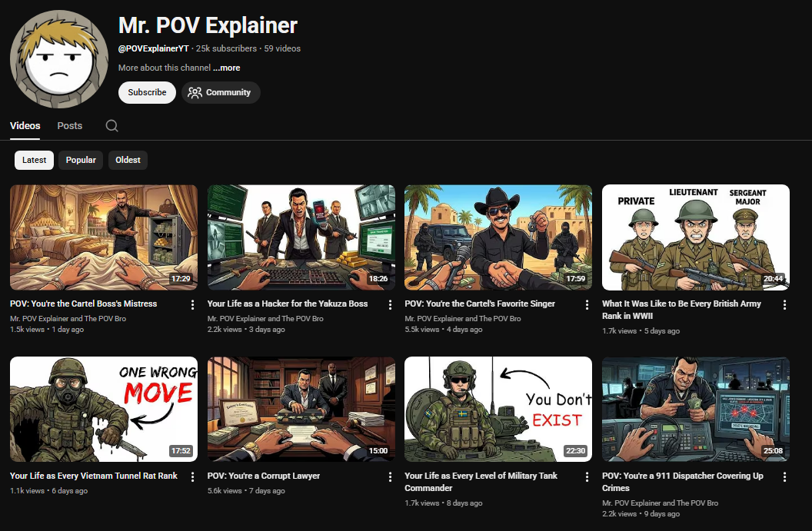Open the @POVExplainerYT handle link
Screen dimensions: 812x531
pyautogui.click(x=154, y=48)
